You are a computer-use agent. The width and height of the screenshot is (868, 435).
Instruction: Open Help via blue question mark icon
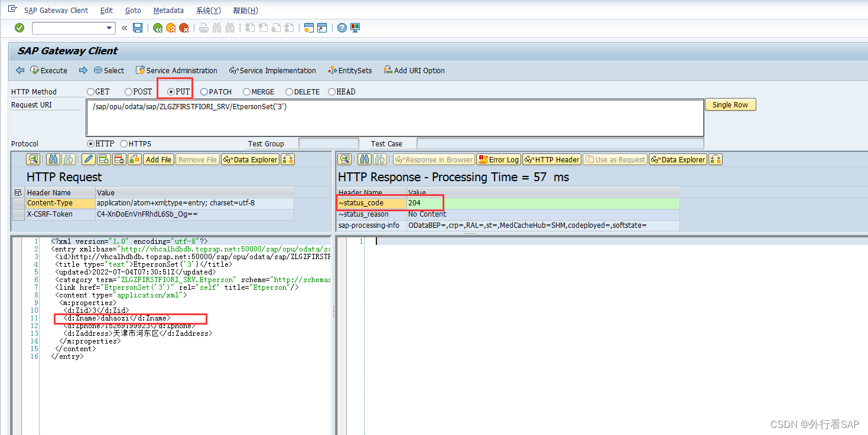(342, 28)
